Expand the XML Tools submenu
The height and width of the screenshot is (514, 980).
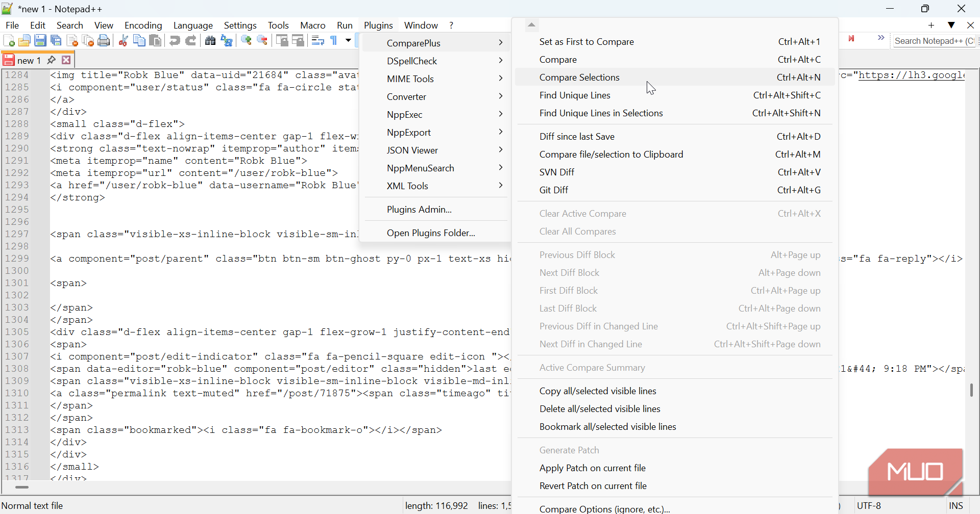(436, 186)
